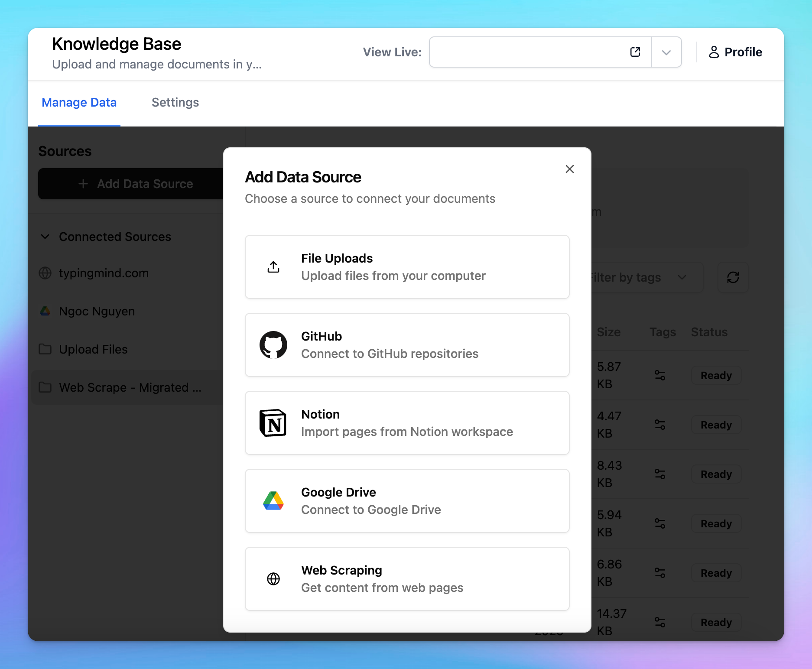The width and height of the screenshot is (812, 669).
Task: Click the plus icon on Add Data Source
Action: pyautogui.click(x=83, y=184)
